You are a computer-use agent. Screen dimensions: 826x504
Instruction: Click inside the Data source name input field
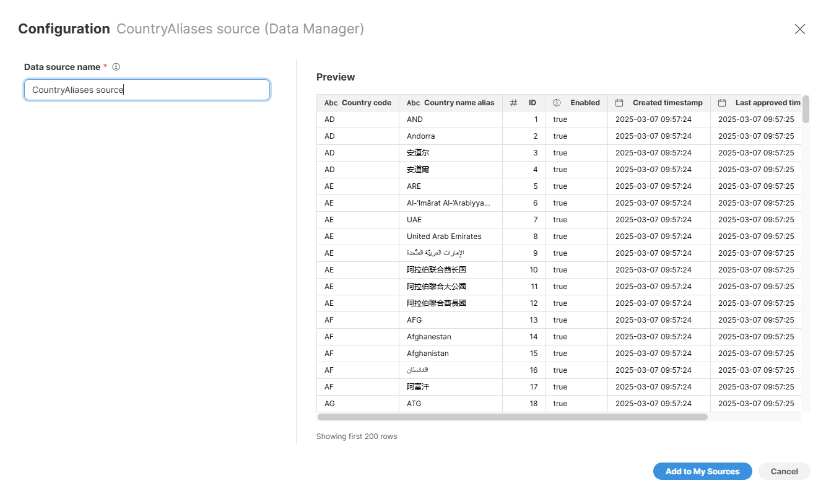pos(147,90)
